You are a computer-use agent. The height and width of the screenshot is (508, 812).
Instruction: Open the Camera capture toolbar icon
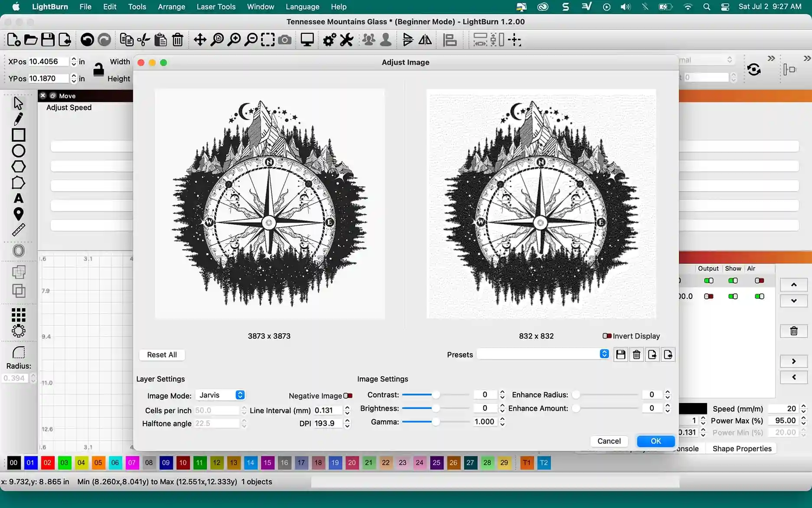tap(285, 40)
